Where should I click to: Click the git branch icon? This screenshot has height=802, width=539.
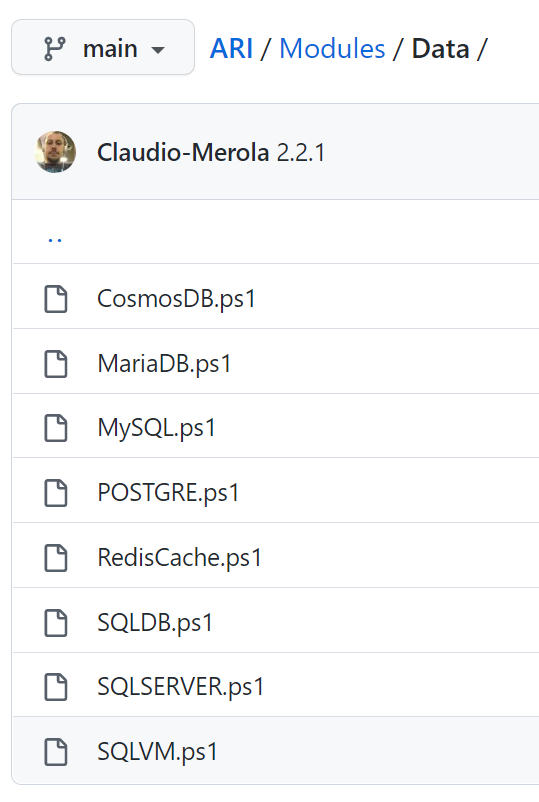pyautogui.click(x=55, y=49)
